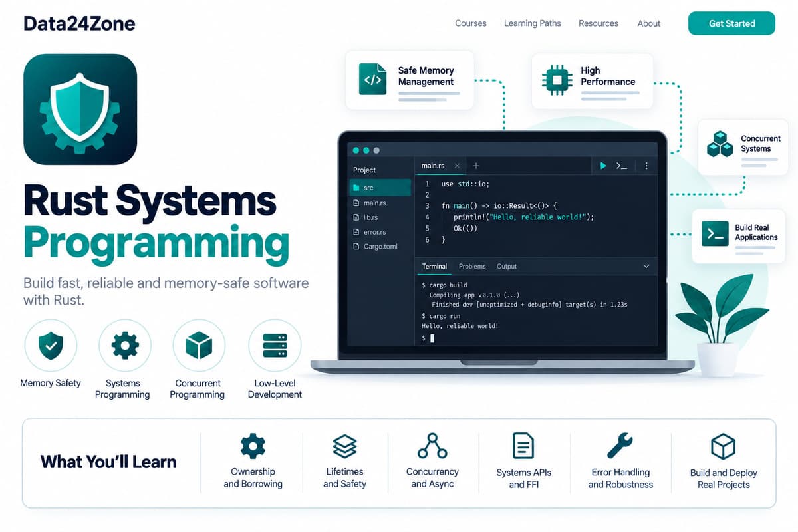Click the Data24Zone logo text

pyautogui.click(x=79, y=24)
